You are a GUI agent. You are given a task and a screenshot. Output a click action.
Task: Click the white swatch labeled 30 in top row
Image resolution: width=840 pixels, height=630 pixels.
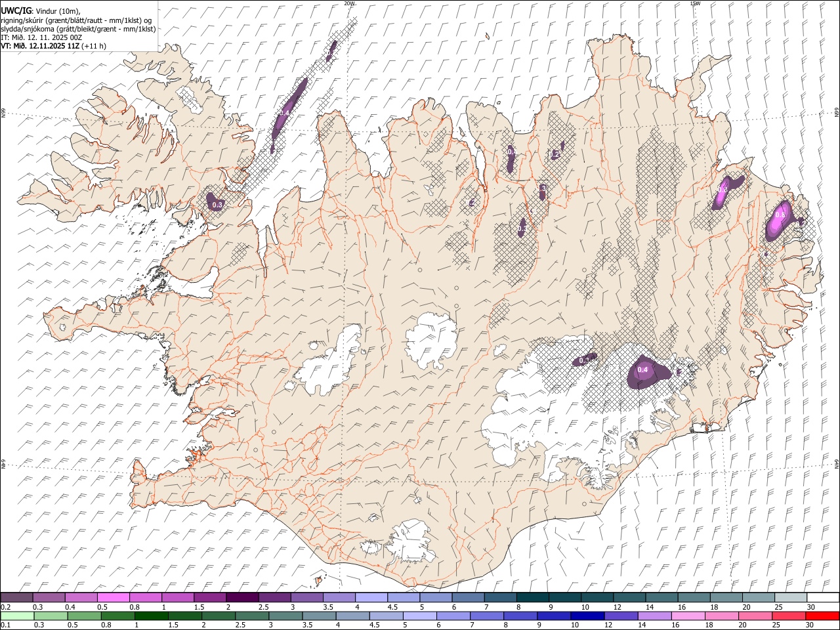824,597
